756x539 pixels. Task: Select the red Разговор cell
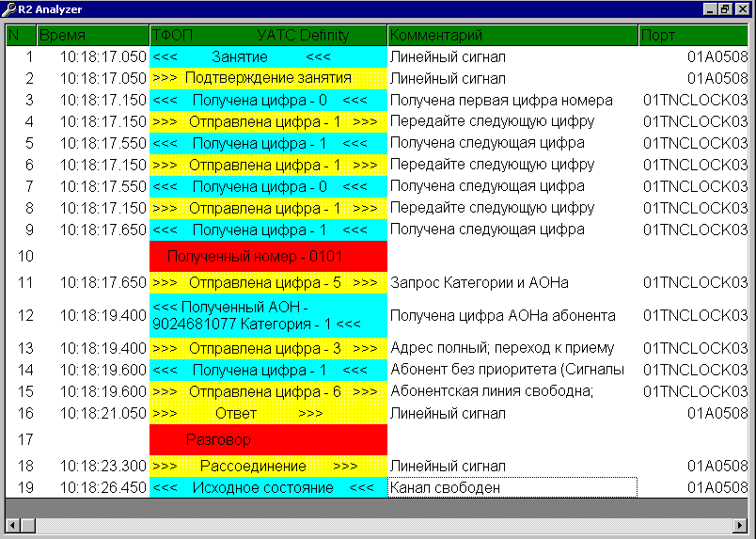tap(269, 439)
